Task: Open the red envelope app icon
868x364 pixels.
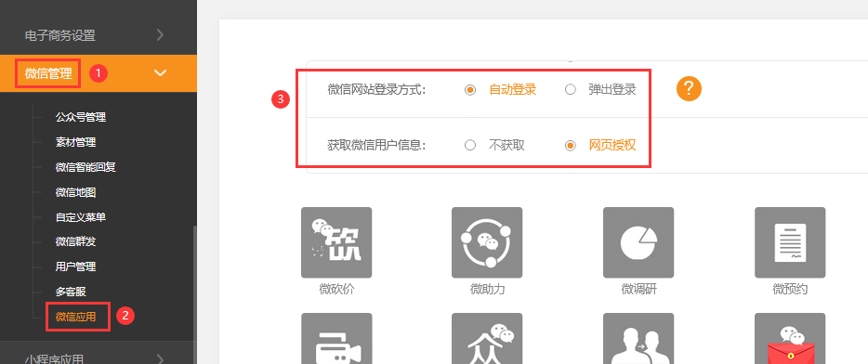Action: [790, 339]
